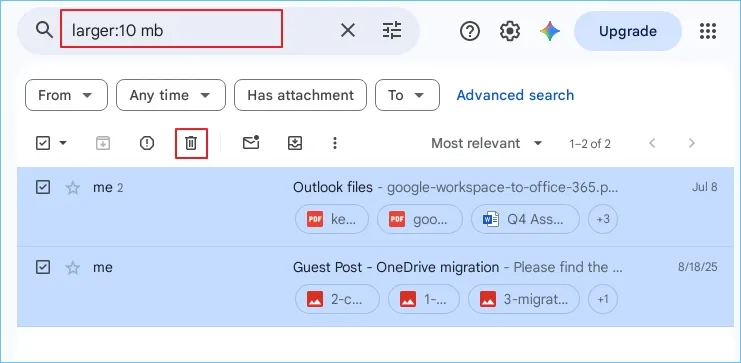This screenshot has height=363, width=741.
Task: Report spam with exclamation icon
Action: (x=147, y=143)
